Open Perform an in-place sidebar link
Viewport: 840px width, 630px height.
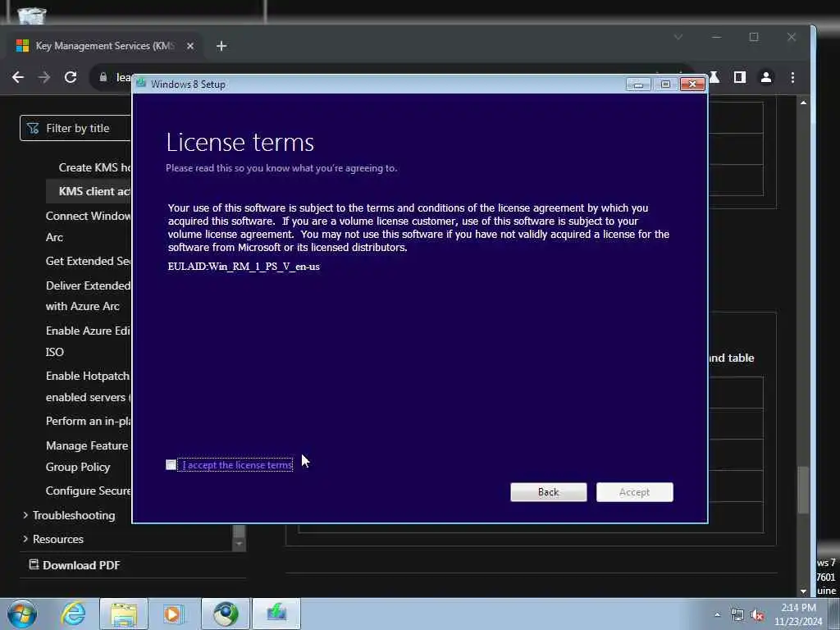(x=89, y=421)
